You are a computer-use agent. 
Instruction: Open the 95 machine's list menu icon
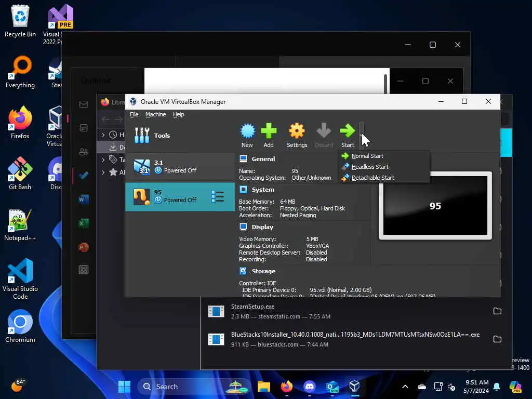218,197
